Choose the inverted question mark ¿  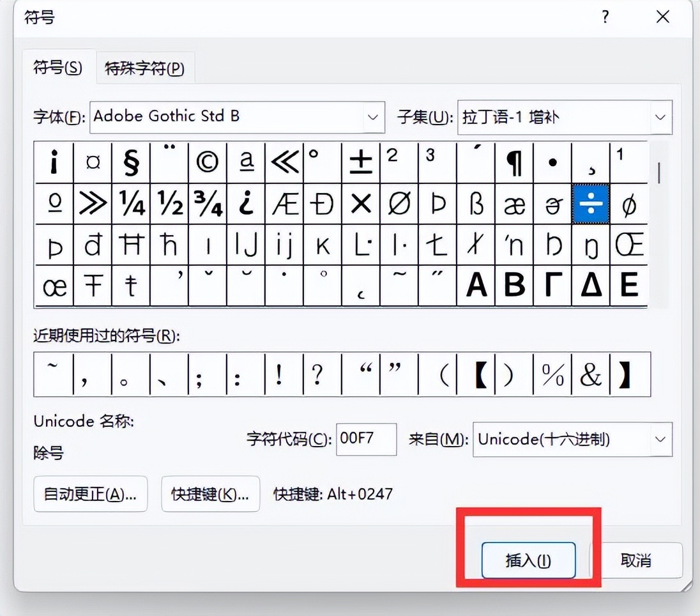[246, 204]
